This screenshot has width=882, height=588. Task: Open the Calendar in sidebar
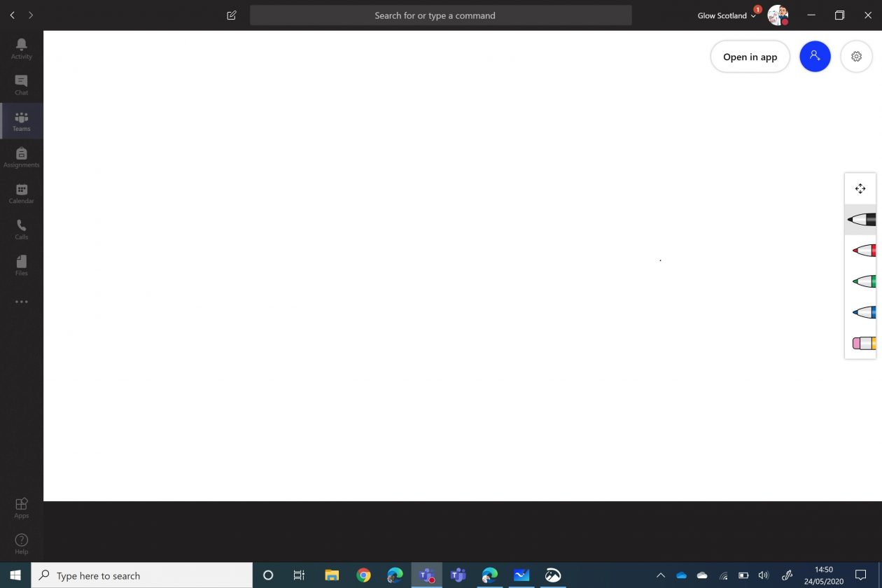21,194
